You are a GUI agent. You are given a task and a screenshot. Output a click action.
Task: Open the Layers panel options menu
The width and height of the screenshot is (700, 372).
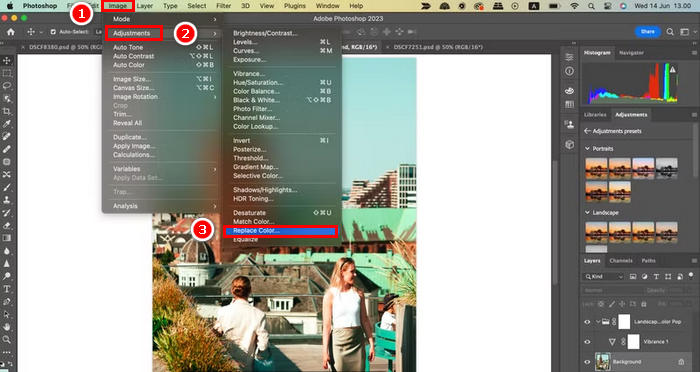pyautogui.click(x=694, y=260)
